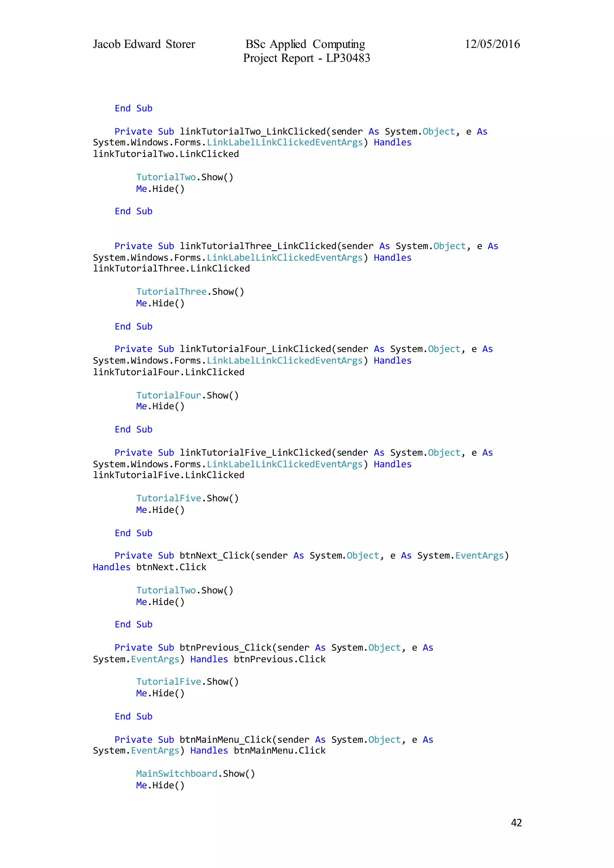Click "TutorialTwo.Show()" inside the btnNext_Click sub
This screenshot has height=868, width=614.
tap(185, 590)
